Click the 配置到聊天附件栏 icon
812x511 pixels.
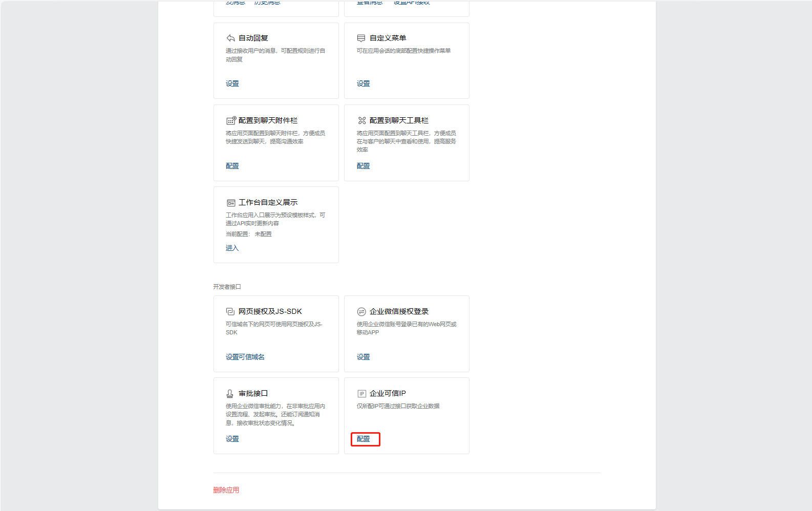pyautogui.click(x=231, y=120)
